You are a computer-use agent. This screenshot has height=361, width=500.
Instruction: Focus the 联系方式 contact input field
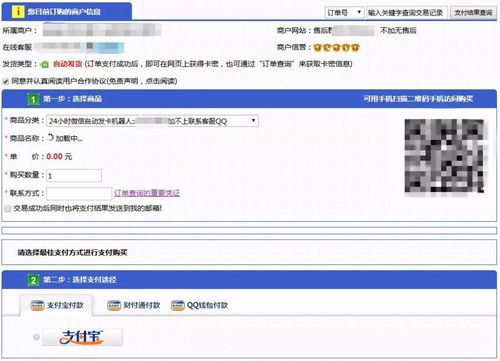pyautogui.click(x=79, y=194)
